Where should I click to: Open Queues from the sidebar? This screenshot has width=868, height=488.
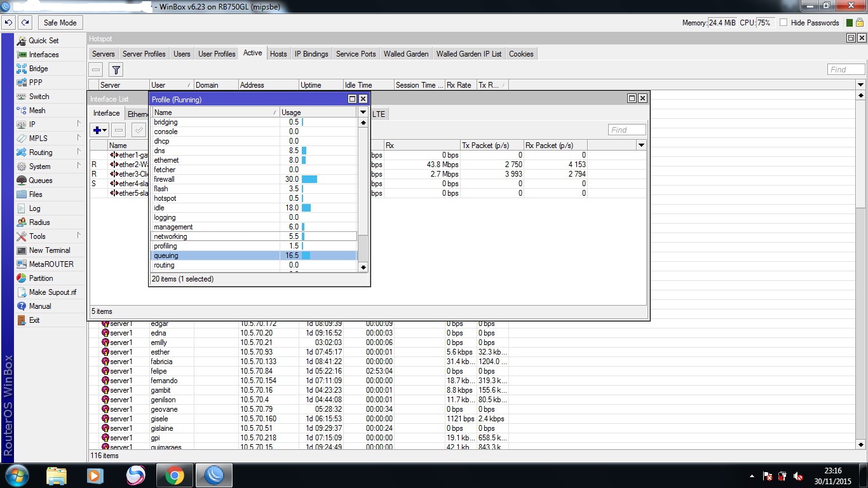point(40,180)
